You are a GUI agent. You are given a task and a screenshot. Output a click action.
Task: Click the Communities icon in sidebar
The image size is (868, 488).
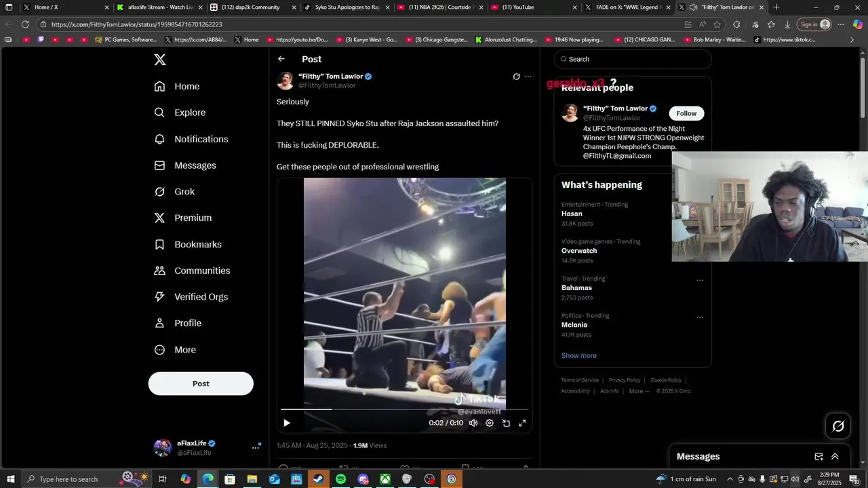click(x=159, y=270)
